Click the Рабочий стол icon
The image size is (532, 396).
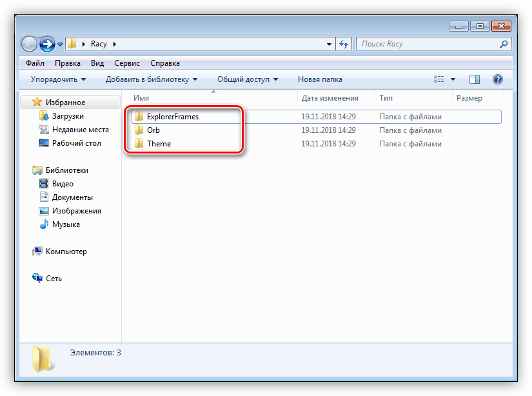pos(44,143)
